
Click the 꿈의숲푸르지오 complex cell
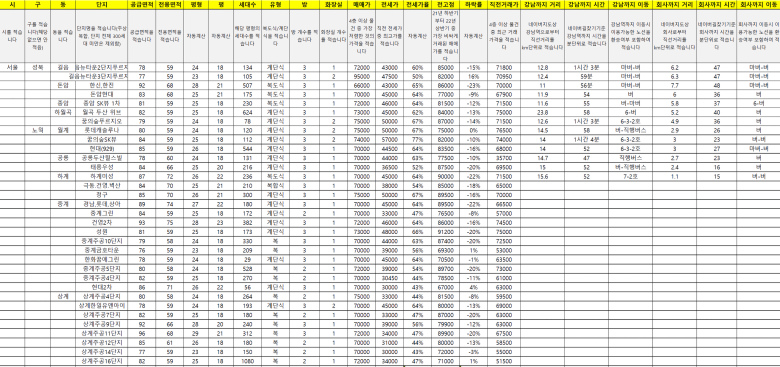[101, 121]
